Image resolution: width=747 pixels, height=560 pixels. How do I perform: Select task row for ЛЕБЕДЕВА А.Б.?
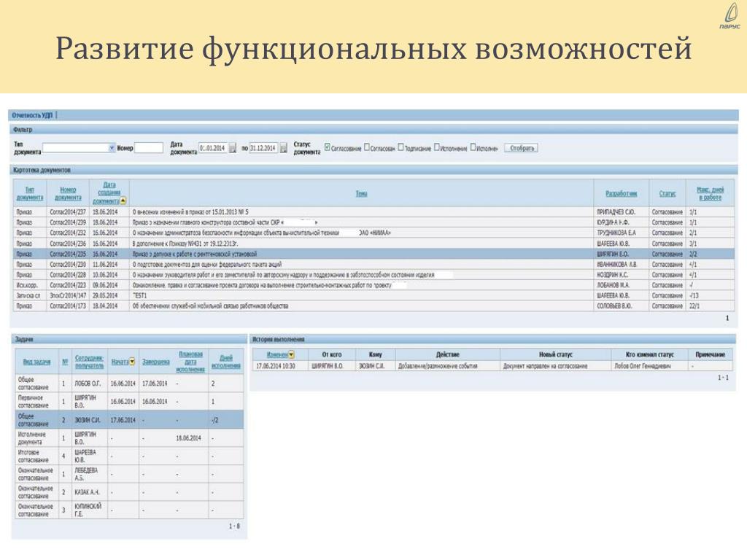129,474
